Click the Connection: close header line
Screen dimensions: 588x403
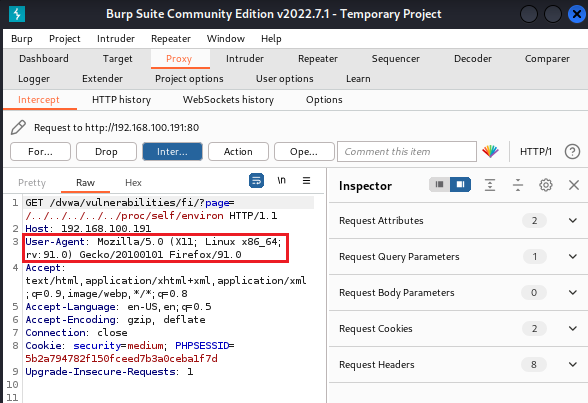[76, 333]
